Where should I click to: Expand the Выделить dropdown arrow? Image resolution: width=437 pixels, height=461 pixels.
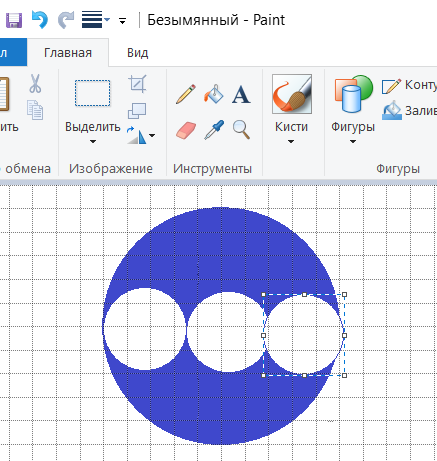point(93,141)
